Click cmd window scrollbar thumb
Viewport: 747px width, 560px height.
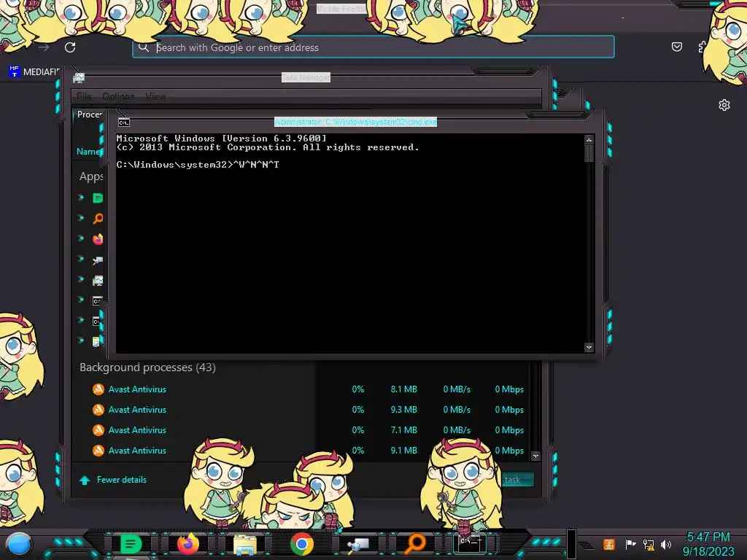click(589, 153)
